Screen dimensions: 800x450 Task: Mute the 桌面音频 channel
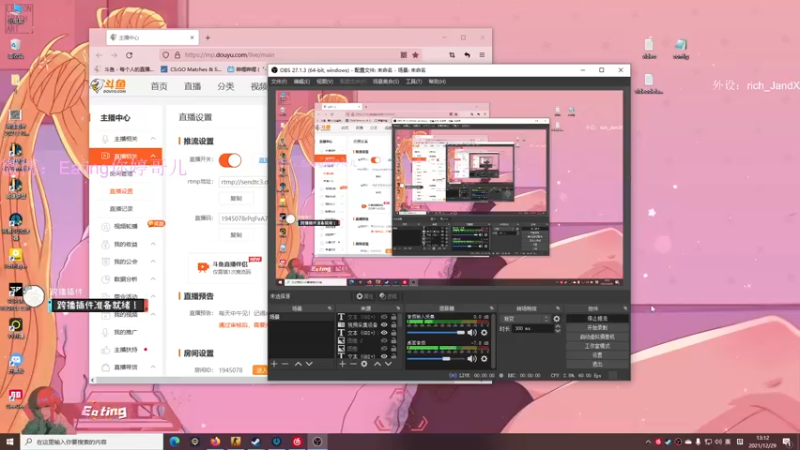[472, 359]
